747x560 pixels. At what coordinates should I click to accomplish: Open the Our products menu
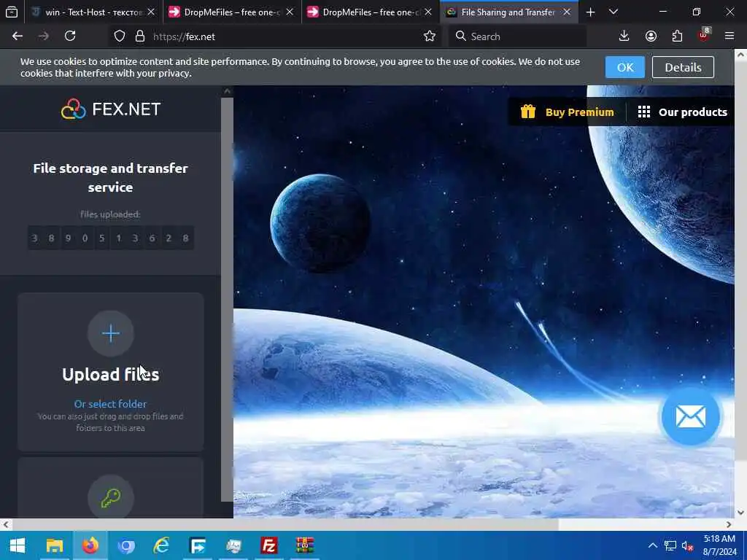tap(682, 112)
